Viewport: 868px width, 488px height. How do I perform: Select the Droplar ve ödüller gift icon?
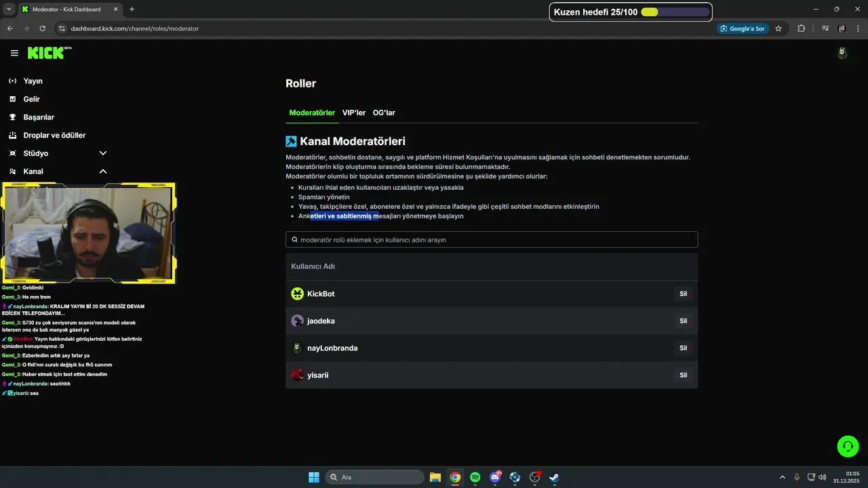point(12,135)
